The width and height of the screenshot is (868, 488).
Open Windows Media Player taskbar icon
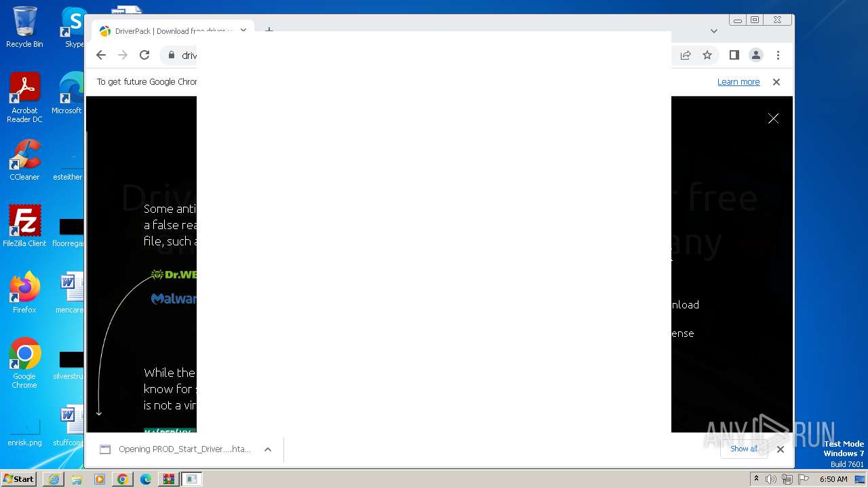click(x=100, y=479)
